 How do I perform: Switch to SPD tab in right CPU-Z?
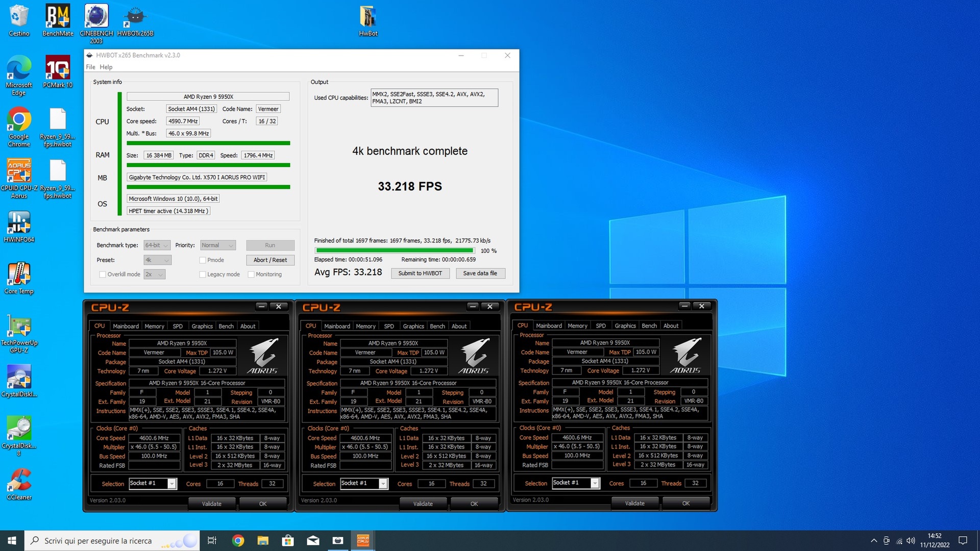[601, 326]
